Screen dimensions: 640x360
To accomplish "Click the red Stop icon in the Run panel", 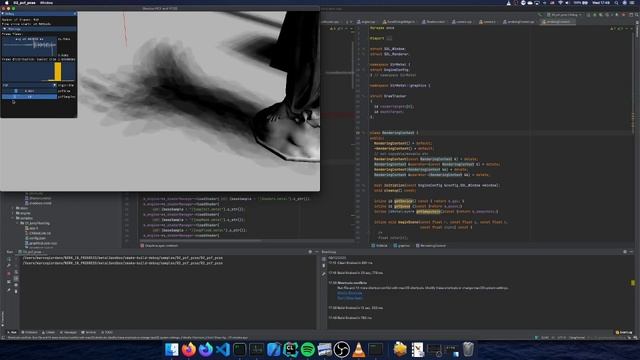I will coord(9,273).
